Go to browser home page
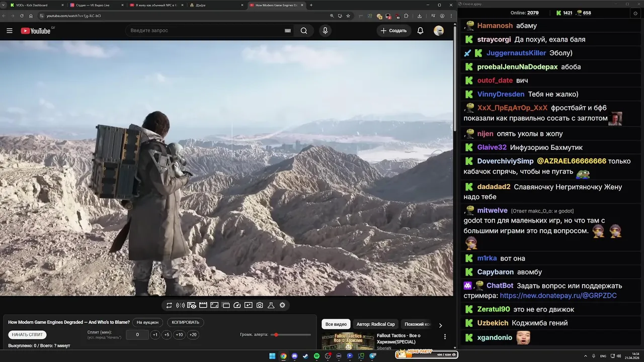 tap(31, 16)
